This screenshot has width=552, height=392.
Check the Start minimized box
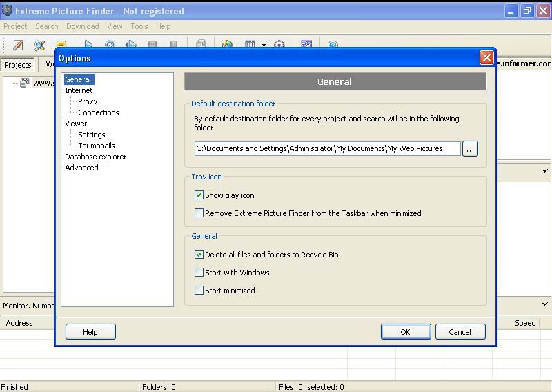(x=199, y=291)
